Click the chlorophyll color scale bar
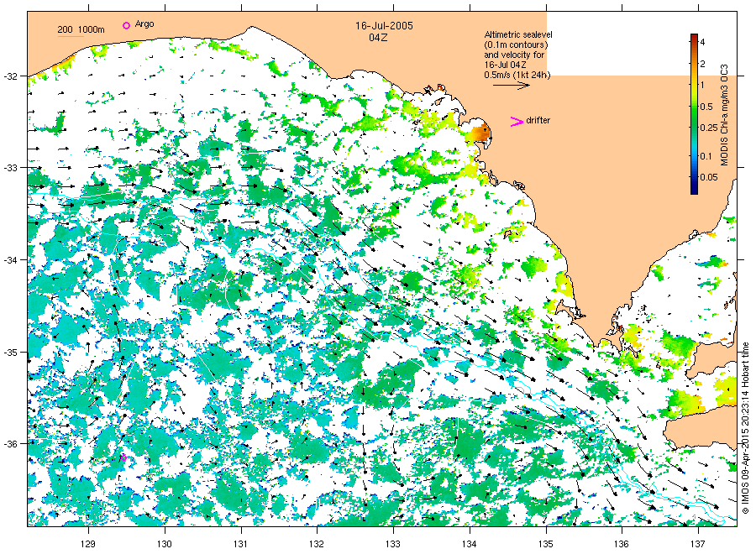Screen dimensions: 756x554 (694, 114)
